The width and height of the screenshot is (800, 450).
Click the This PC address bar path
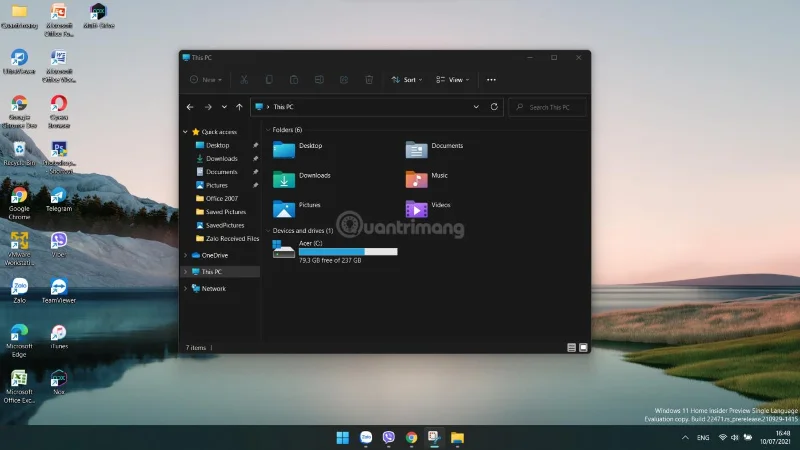pyautogui.click(x=283, y=107)
